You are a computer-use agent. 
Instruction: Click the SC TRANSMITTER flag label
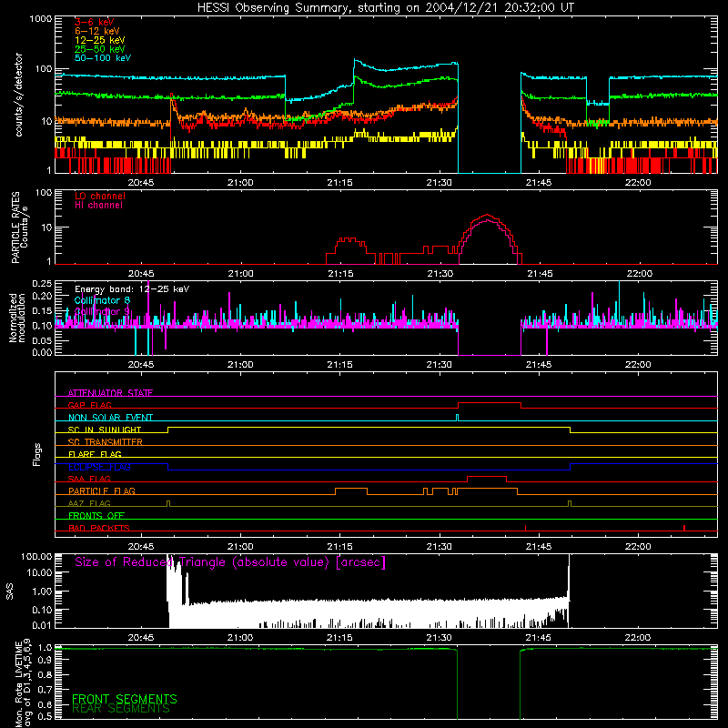(x=106, y=442)
